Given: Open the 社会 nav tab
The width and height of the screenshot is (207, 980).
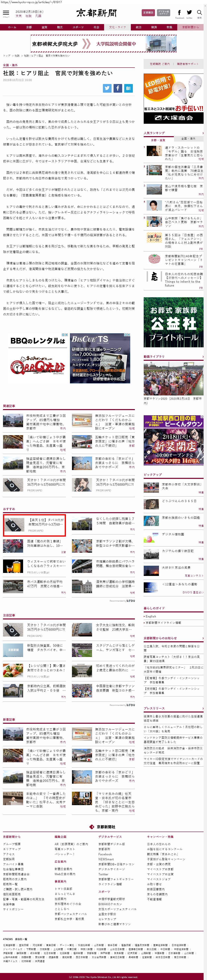Looking at the screenshot, I should pyautogui.click(x=96, y=27).
